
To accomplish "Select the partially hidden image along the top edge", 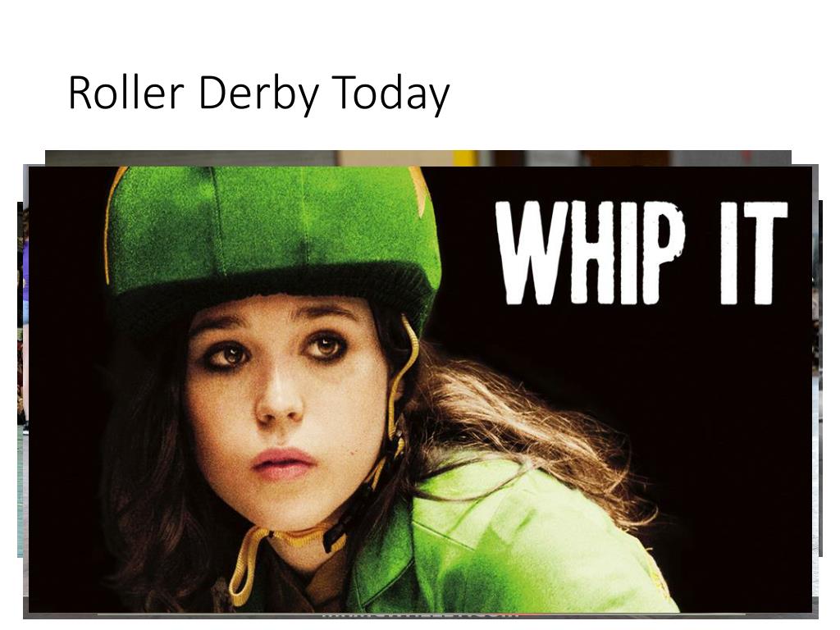I will (418, 157).
